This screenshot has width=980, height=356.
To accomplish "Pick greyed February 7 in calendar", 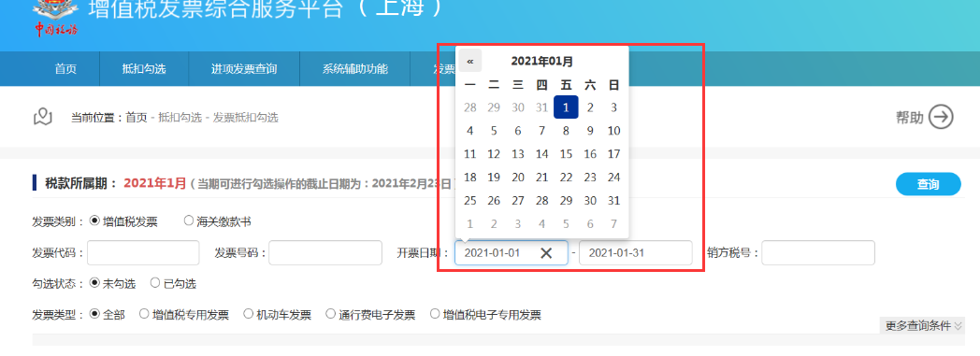I will (x=613, y=223).
